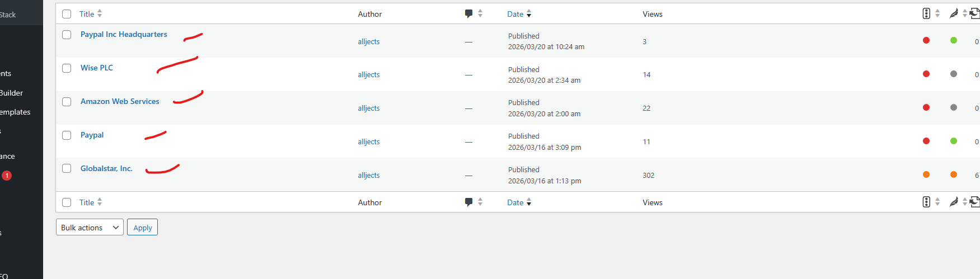
Task: Click the readability feather icon in header
Action: click(x=954, y=13)
